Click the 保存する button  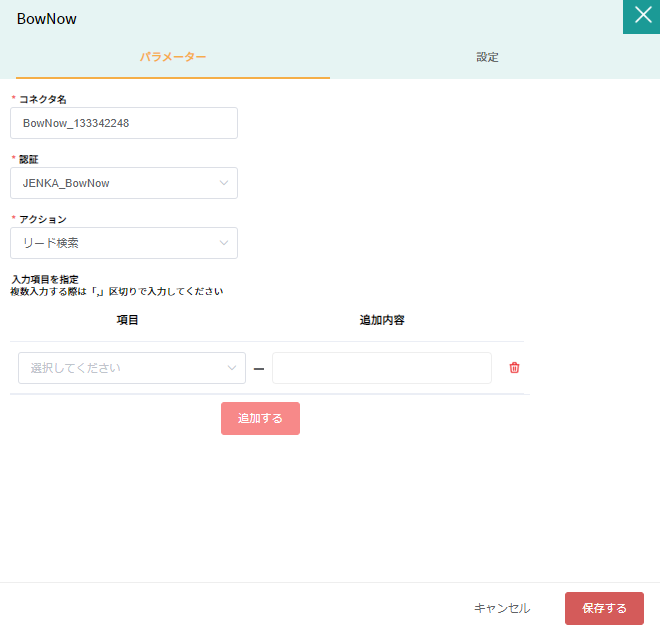click(x=604, y=608)
